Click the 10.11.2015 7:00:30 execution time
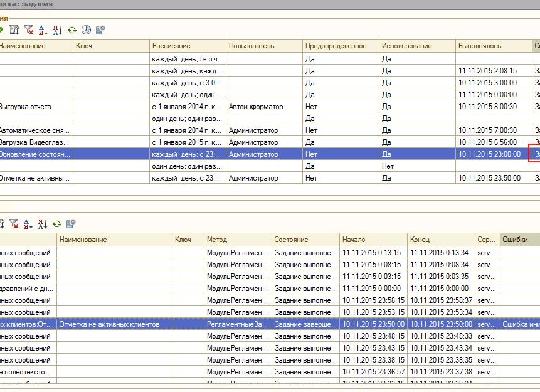Screen dimensions: 540x392 (494, 130)
